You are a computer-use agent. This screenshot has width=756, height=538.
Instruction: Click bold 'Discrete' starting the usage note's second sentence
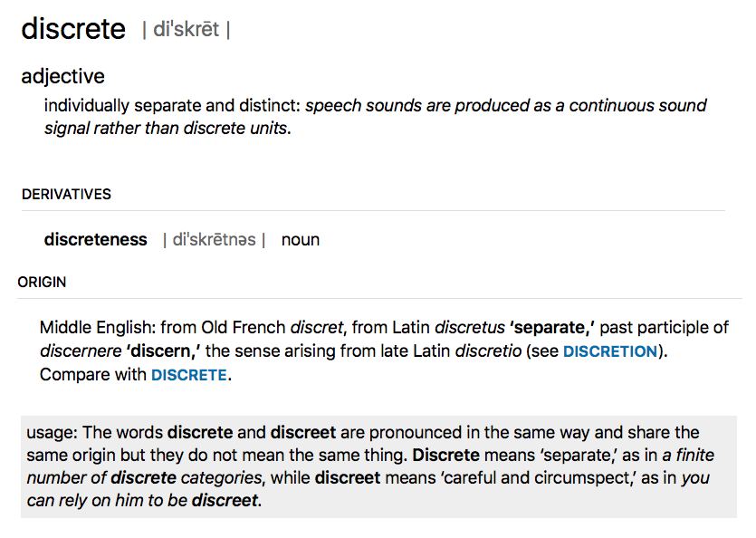[x=445, y=455]
